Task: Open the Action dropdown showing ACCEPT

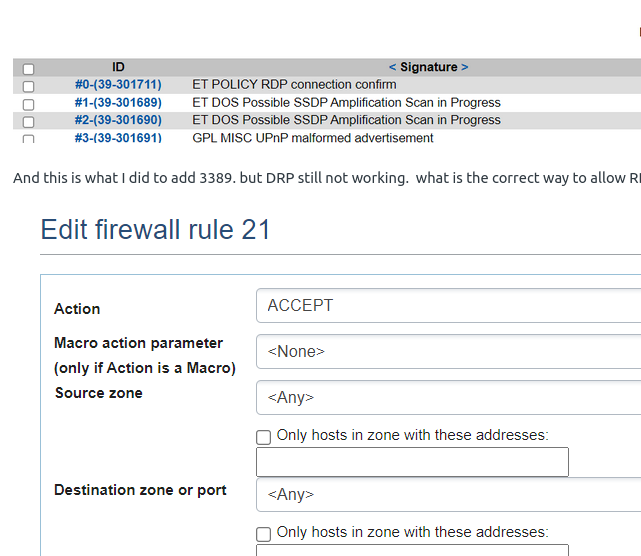Action: (x=448, y=306)
